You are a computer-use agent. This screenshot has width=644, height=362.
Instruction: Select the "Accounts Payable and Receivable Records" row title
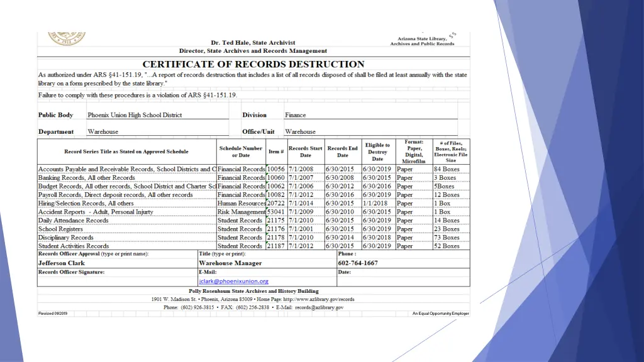coord(127,169)
